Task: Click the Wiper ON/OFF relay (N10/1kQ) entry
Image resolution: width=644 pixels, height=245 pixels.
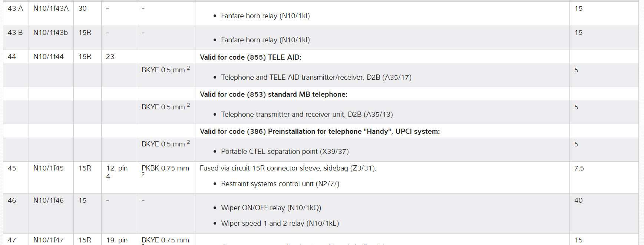Action: 271,208
